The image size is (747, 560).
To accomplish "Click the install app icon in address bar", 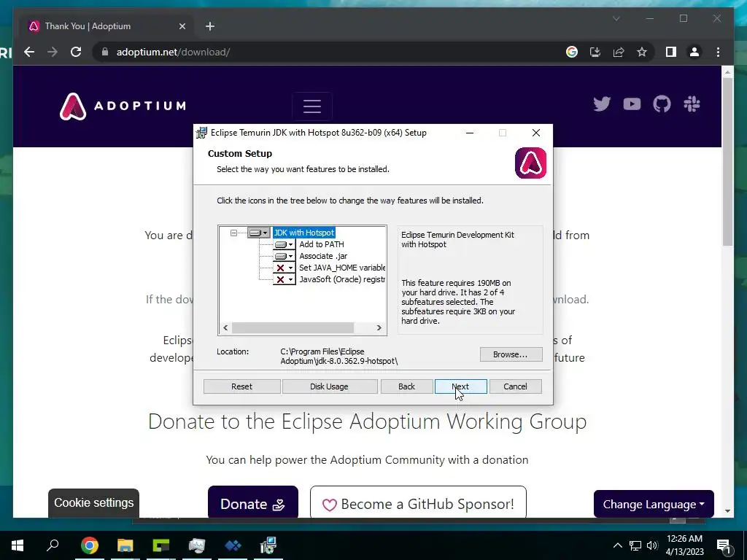I will point(595,52).
